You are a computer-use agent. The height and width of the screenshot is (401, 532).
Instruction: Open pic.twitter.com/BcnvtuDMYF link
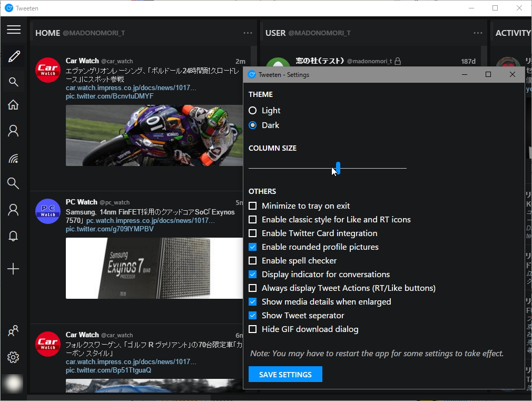110,96
